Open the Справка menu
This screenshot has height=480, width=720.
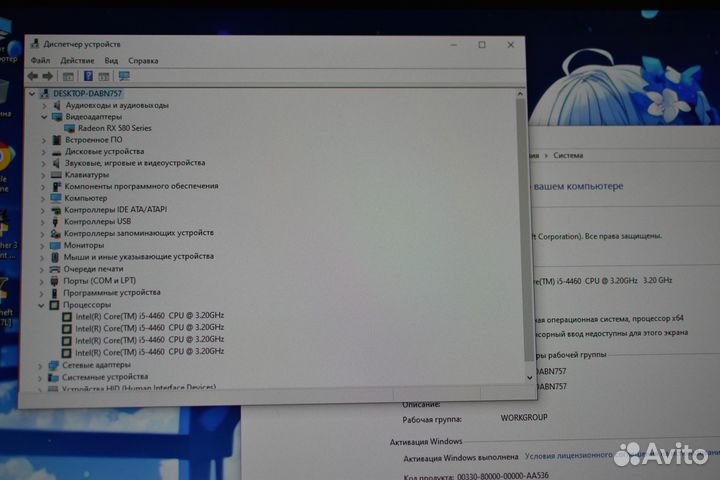coord(143,61)
